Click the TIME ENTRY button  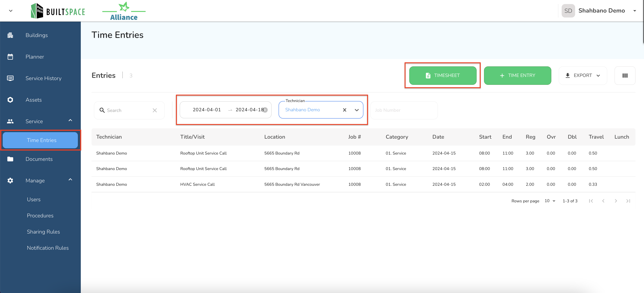point(517,76)
